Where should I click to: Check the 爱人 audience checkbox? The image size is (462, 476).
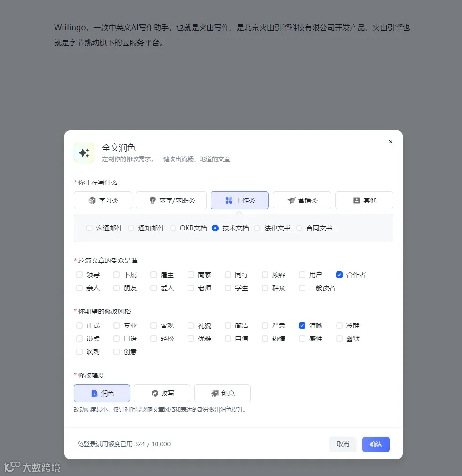pyautogui.click(x=154, y=288)
